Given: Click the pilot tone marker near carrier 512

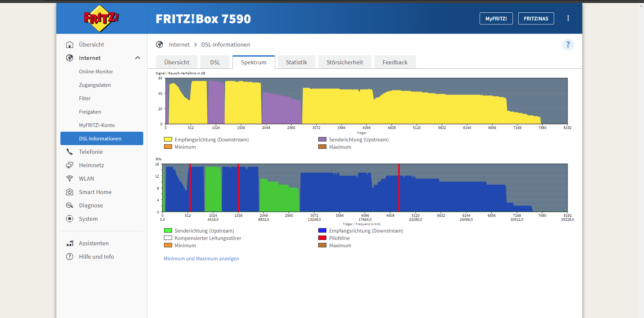Looking at the screenshot, I should 190,188.
